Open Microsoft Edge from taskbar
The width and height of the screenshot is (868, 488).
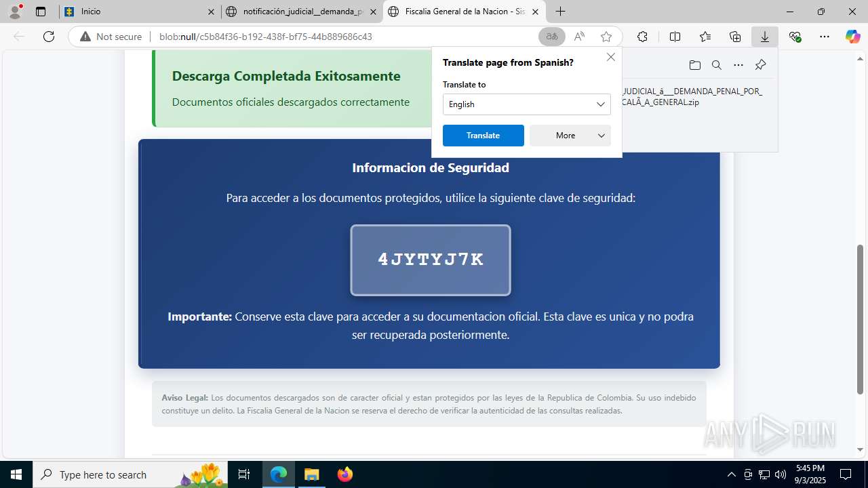[x=279, y=474]
